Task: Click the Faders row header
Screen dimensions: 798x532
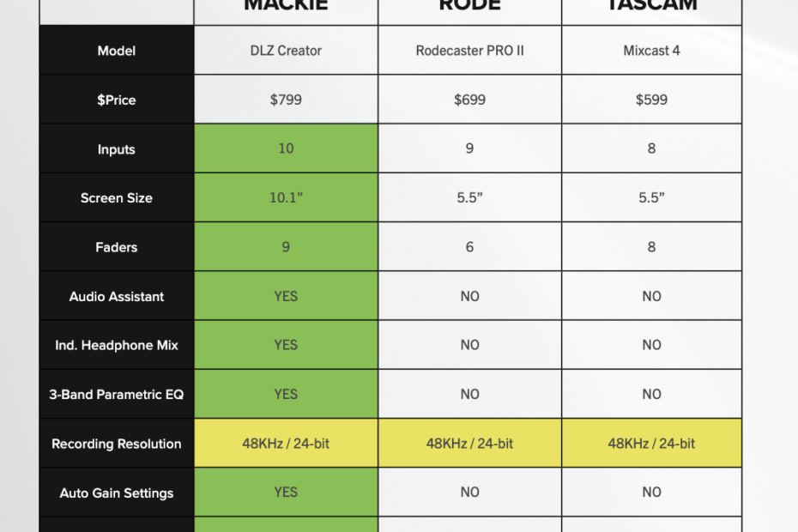Action: (117, 247)
